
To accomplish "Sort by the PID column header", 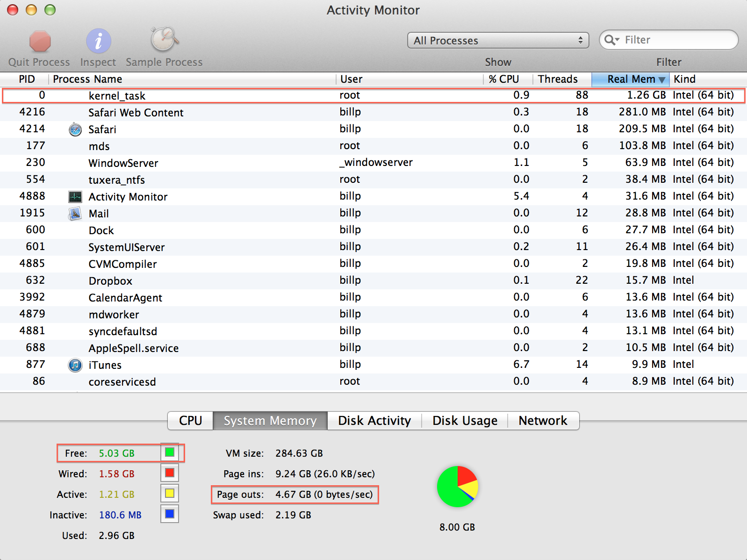I will [24, 79].
